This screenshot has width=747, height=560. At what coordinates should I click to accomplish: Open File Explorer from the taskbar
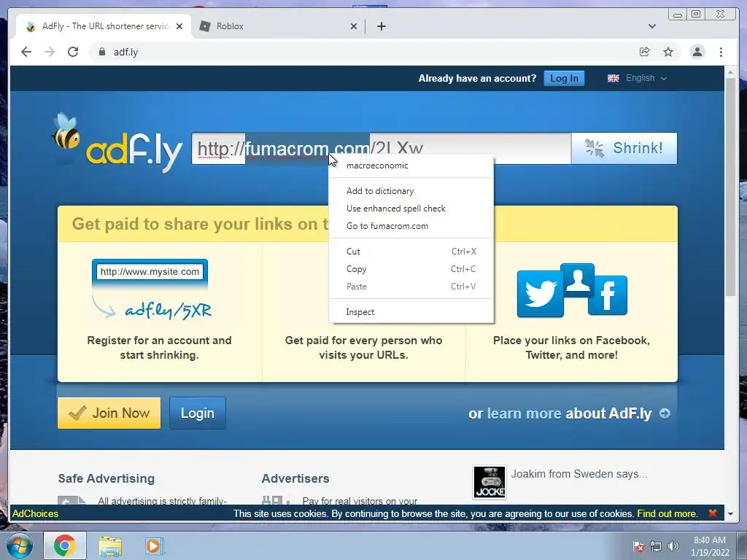[110, 546]
